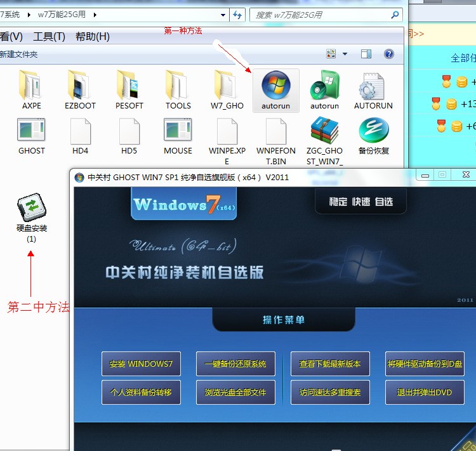476x451 pixels.
Task: Select the HD4 file
Action: (x=80, y=136)
